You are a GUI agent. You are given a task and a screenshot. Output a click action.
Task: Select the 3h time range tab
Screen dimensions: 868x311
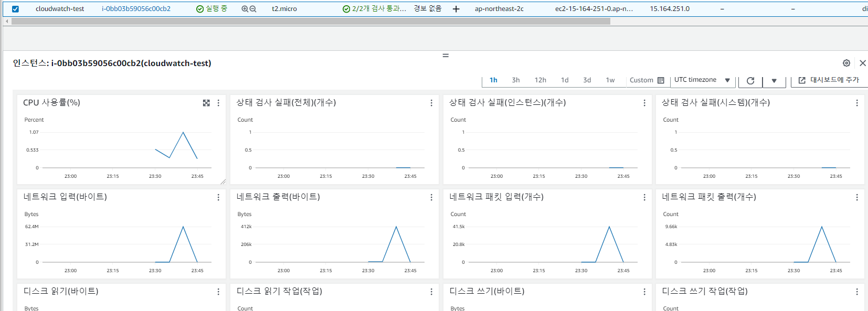[x=516, y=80]
